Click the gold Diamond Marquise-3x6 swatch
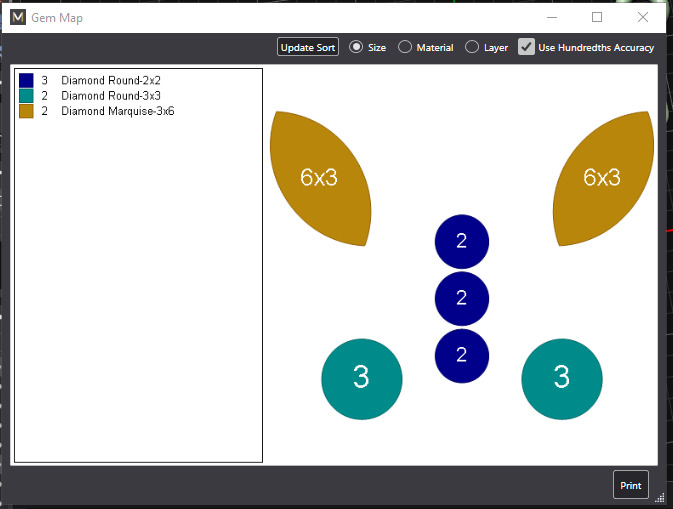 click(x=26, y=111)
